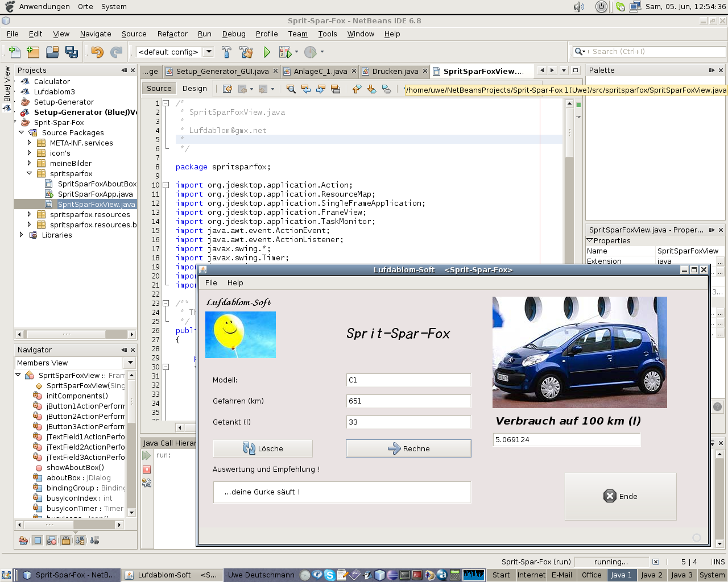Toggle Sort by Name in Navigator

[x=80, y=540]
